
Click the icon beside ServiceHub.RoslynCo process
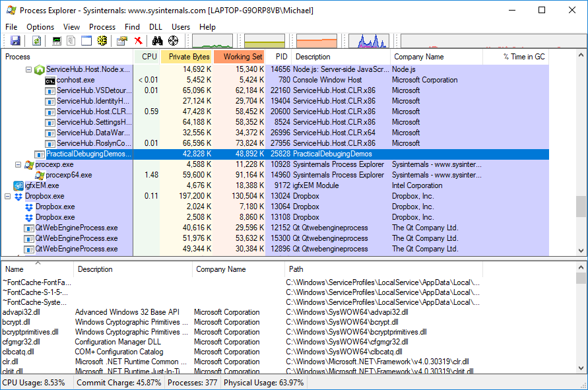(x=50, y=144)
